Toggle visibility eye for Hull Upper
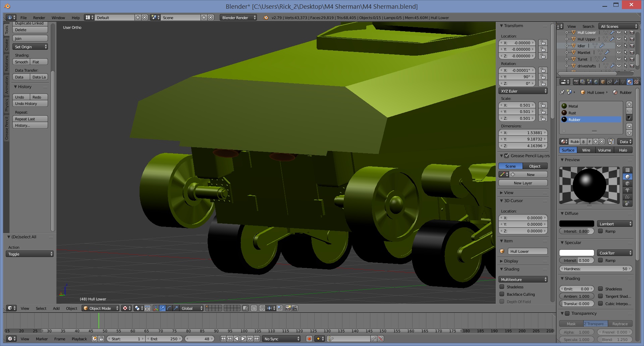 point(619,39)
